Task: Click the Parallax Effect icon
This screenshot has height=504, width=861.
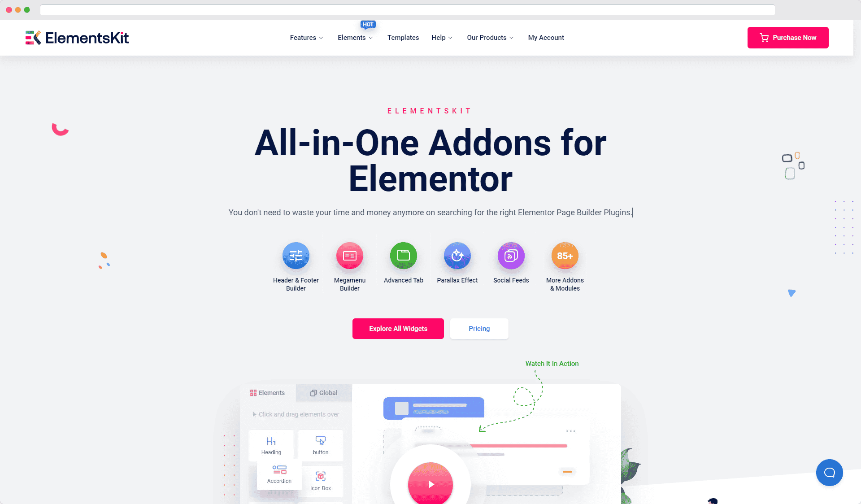Action: pos(457,256)
